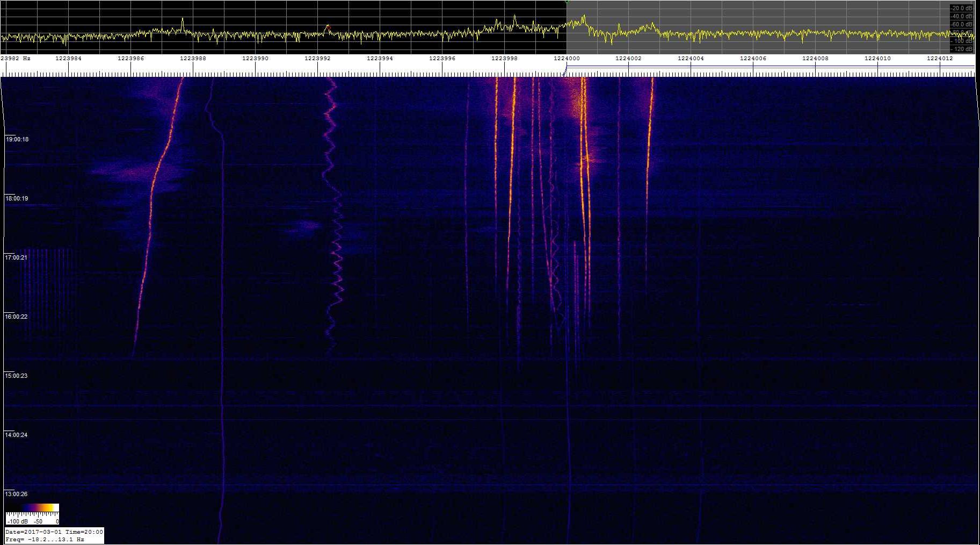Click the 1223998 frequency axis label

click(505, 59)
